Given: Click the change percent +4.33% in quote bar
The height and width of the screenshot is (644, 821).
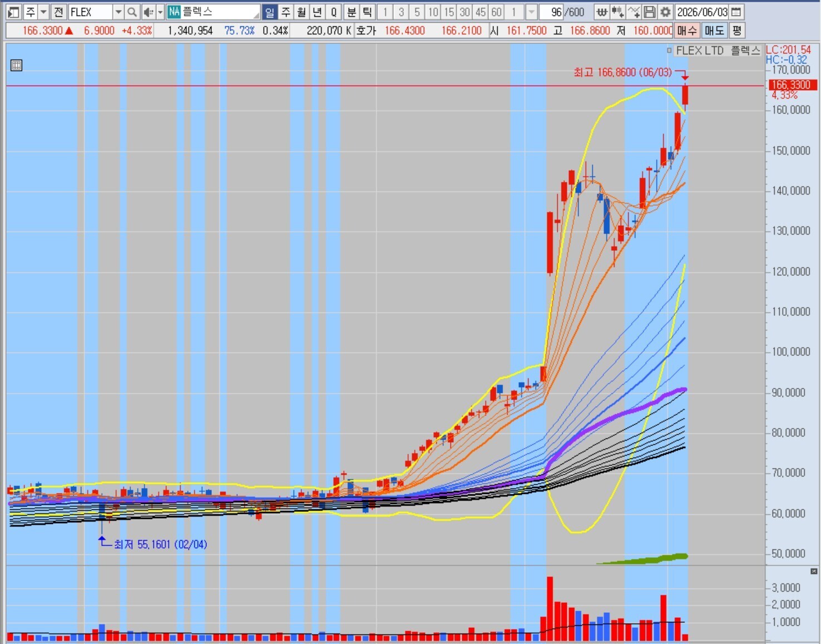Looking at the screenshot, I should click(x=137, y=31).
